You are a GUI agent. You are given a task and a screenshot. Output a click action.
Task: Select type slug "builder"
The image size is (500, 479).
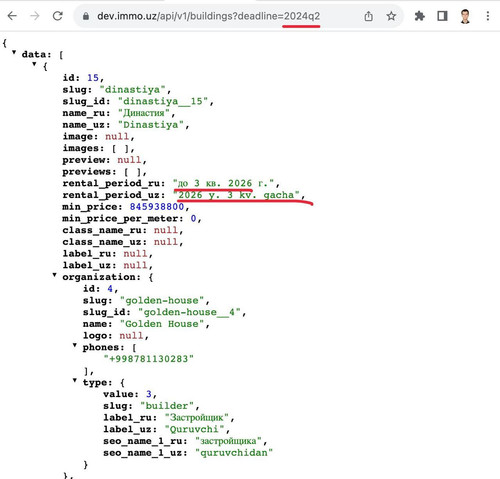tap(167, 406)
